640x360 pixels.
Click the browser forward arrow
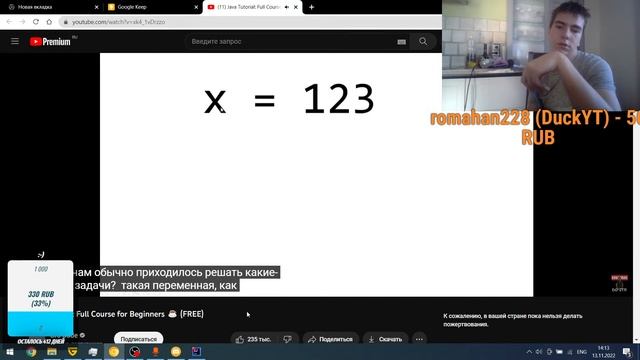click(22, 22)
